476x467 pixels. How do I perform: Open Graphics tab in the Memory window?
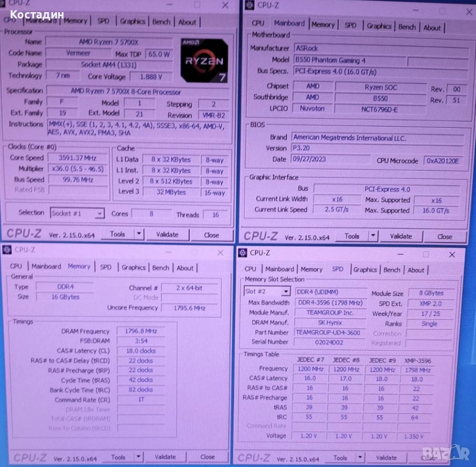click(x=134, y=268)
